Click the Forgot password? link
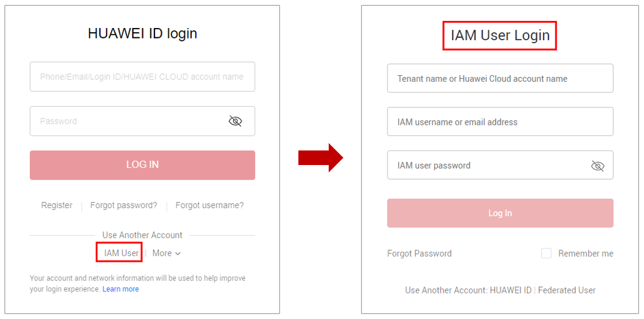The image size is (644, 319). coord(124,205)
